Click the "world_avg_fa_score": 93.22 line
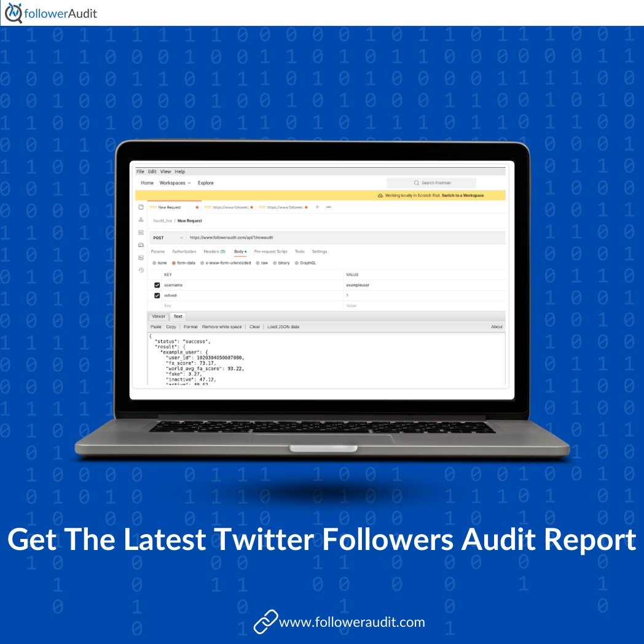Screen dimensions: 644x644 (x=205, y=369)
